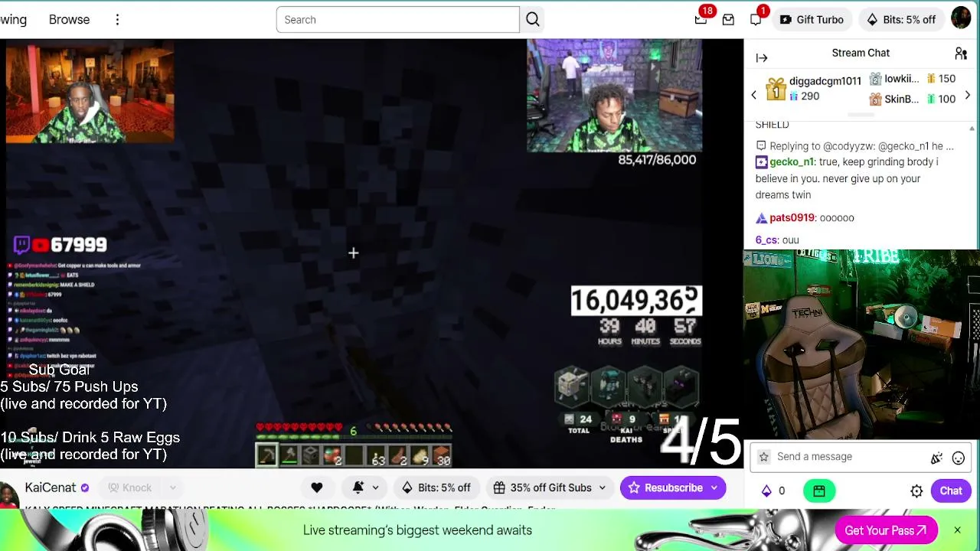The width and height of the screenshot is (980, 551).
Task: Click second-place gifter lowkii...
Action: tap(901, 79)
